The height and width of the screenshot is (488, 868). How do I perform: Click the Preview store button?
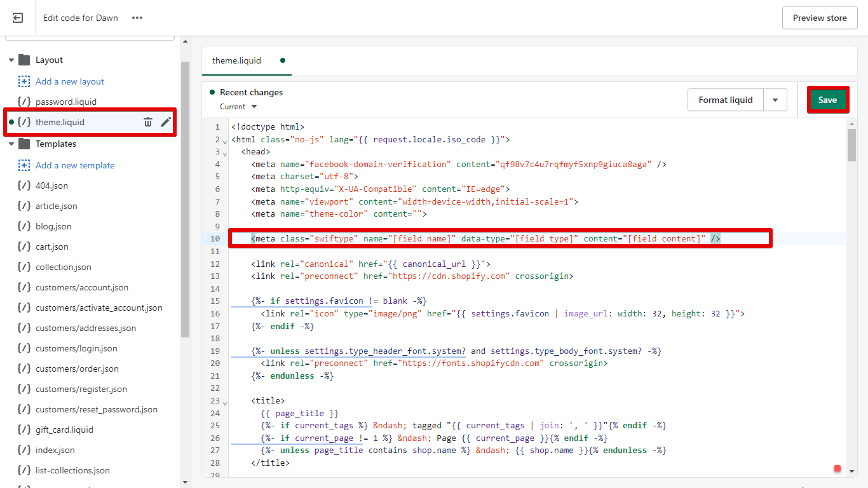tap(819, 18)
